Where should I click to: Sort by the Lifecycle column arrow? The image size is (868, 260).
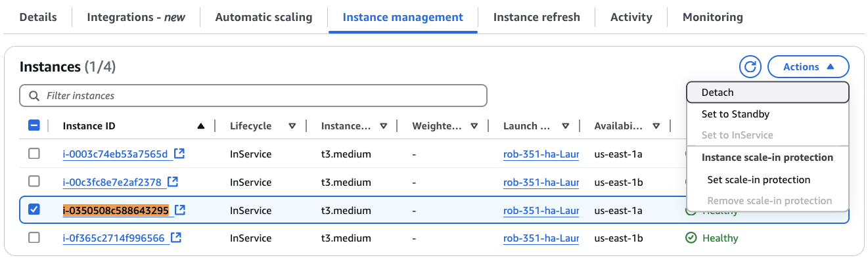pos(292,126)
